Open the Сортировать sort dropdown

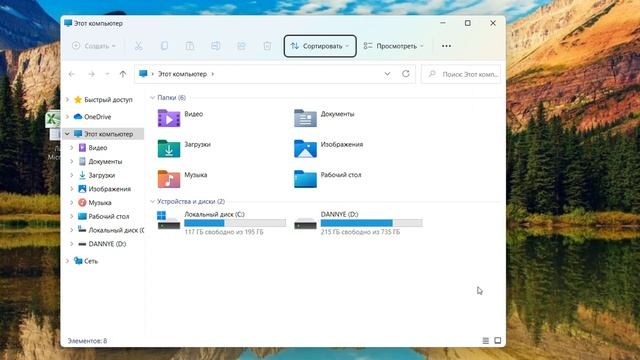point(320,46)
